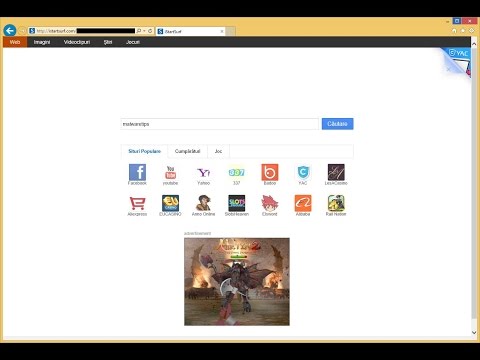Image resolution: width=480 pixels, height=360 pixels.
Task: Click the Favorites star icon
Action: coord(463,31)
